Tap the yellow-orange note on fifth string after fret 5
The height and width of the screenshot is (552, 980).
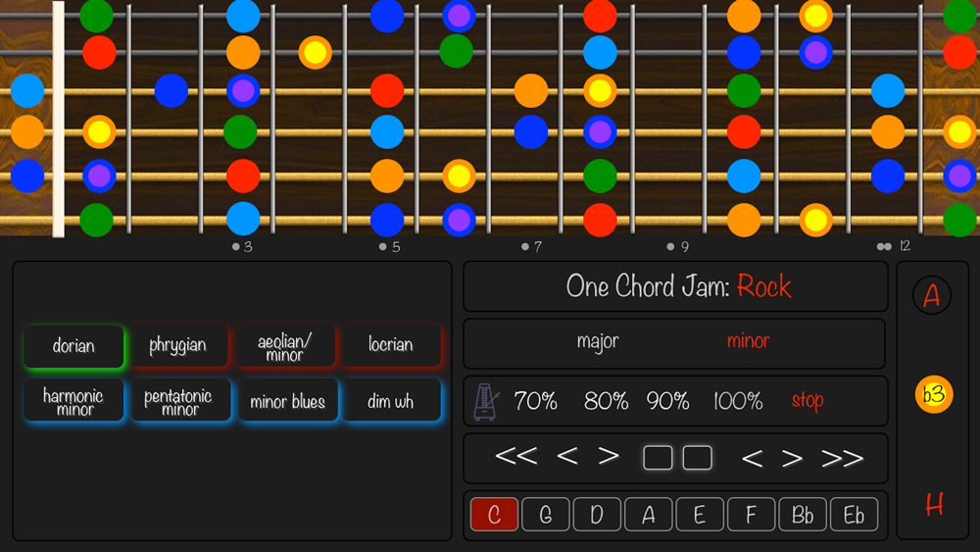coord(460,176)
